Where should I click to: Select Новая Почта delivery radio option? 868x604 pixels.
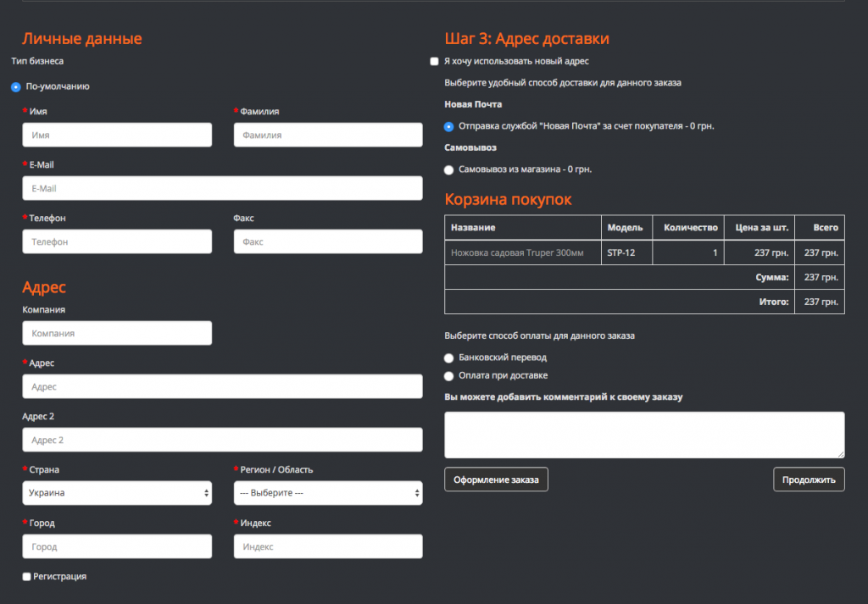click(449, 126)
